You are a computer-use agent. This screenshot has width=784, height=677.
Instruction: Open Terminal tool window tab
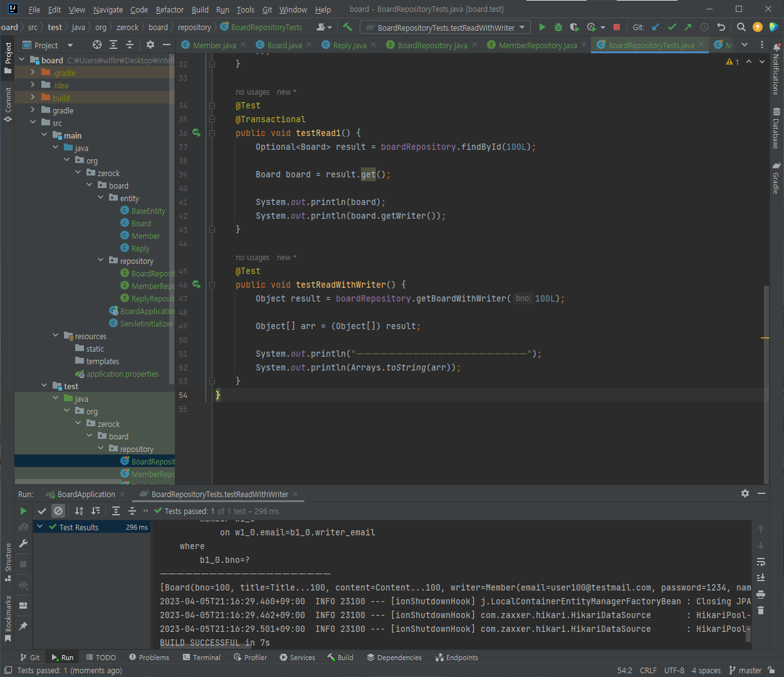(x=202, y=658)
